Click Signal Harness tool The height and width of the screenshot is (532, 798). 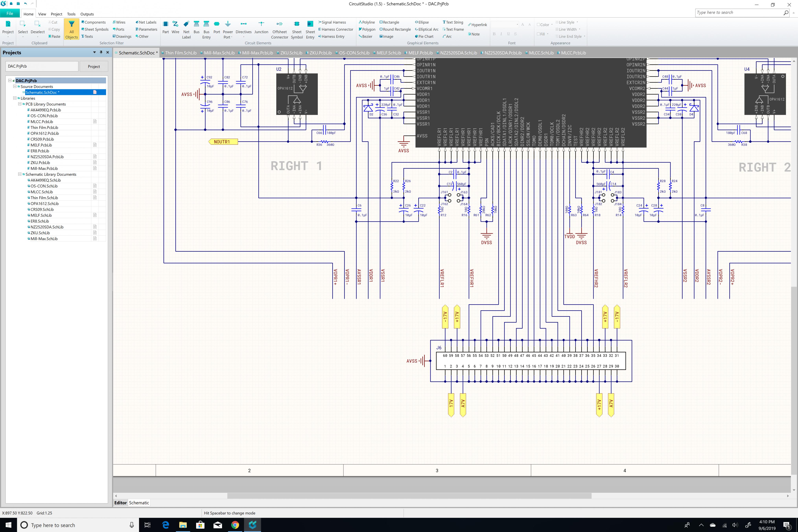[332, 22]
